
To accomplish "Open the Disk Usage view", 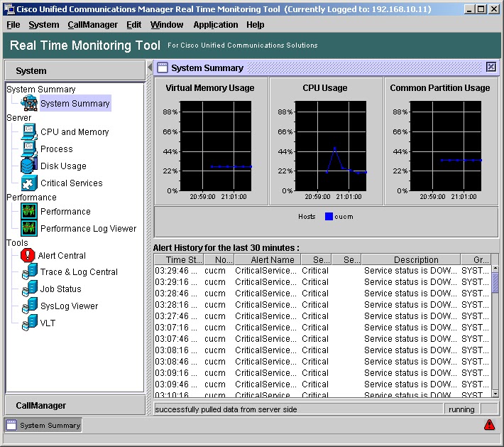I will [63, 166].
